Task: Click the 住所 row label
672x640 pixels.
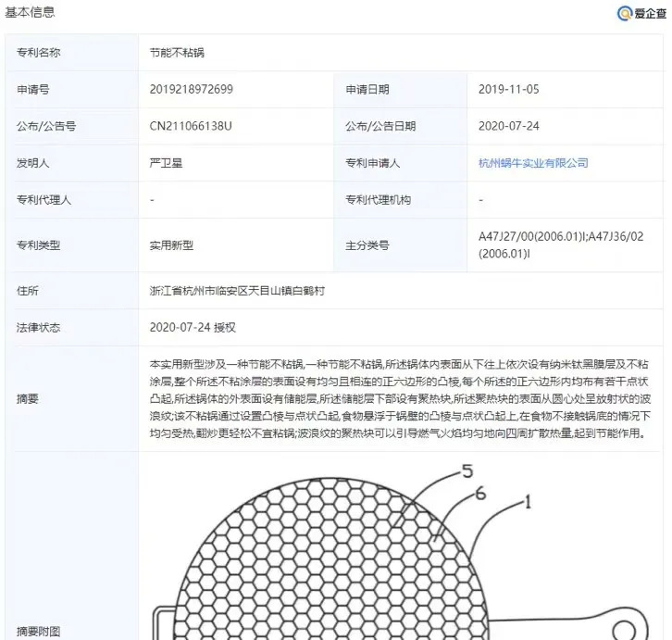Action: 28,291
